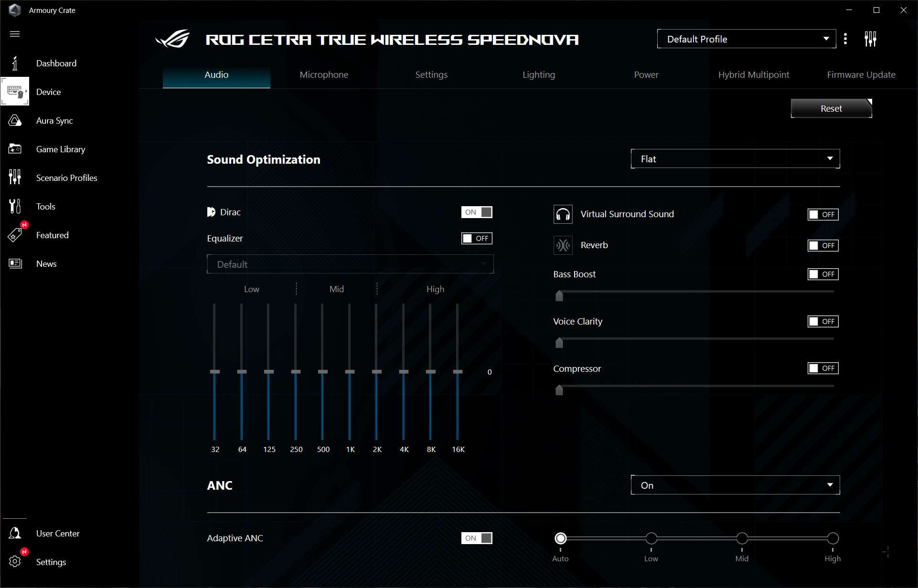Minimize the Armoury Crate window
This screenshot has width=918, height=588.
(849, 10)
